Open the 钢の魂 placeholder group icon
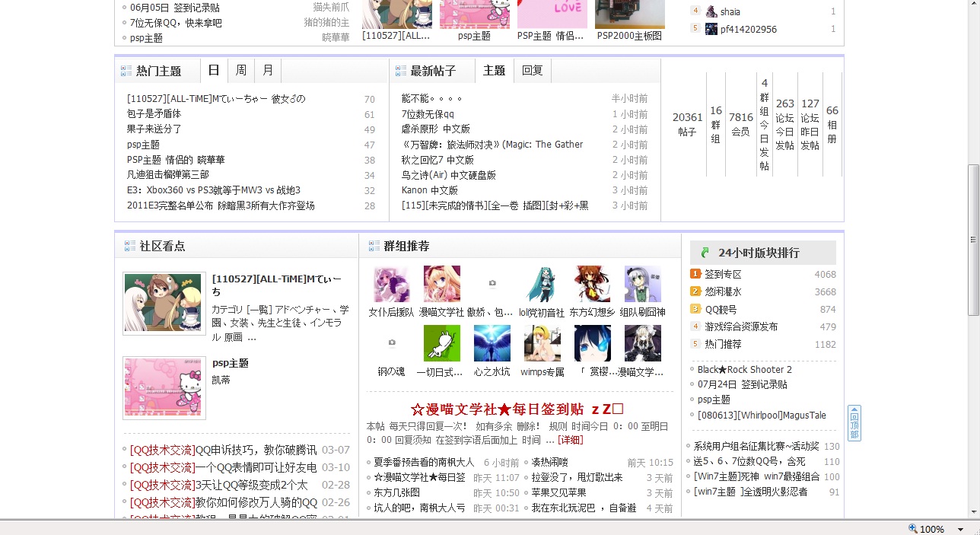The height and width of the screenshot is (535, 980). [x=392, y=343]
